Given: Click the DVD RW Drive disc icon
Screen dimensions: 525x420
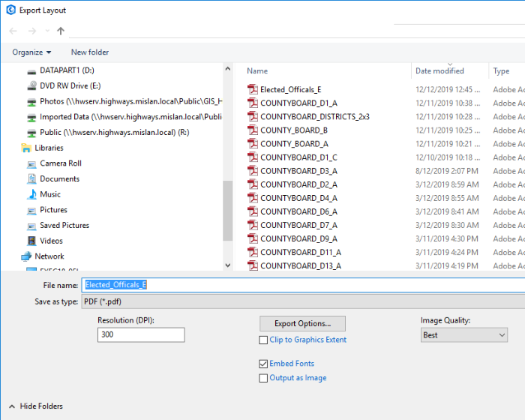Looking at the screenshot, I should (x=31, y=85).
